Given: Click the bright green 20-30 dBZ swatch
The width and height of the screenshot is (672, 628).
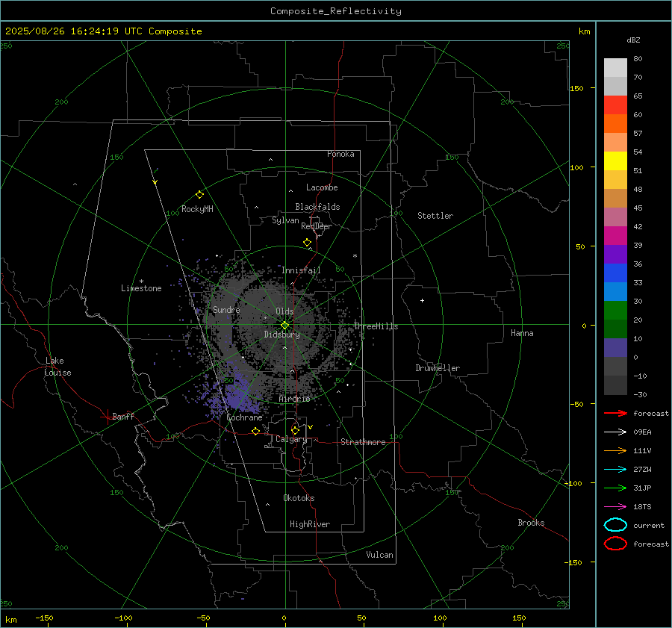Looking at the screenshot, I should click(615, 311).
